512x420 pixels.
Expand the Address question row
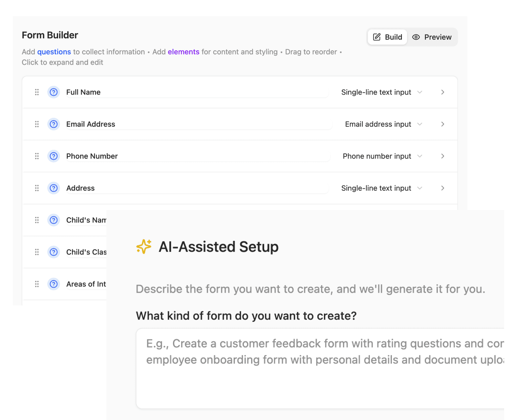pyautogui.click(x=442, y=188)
